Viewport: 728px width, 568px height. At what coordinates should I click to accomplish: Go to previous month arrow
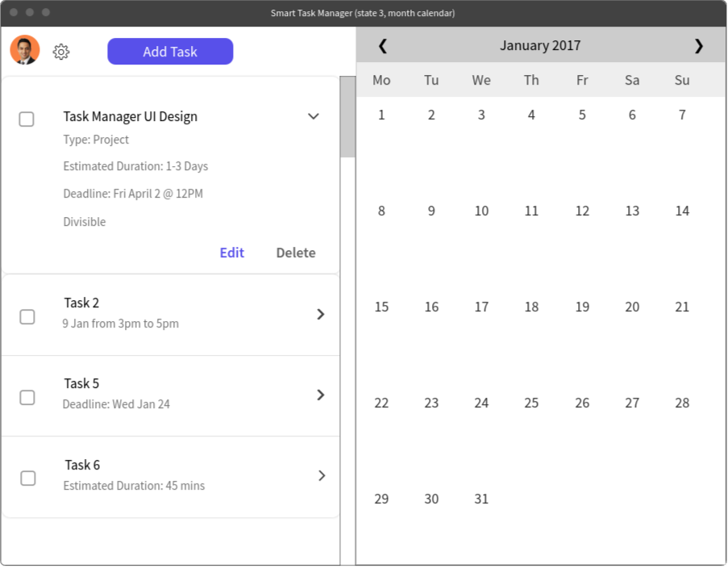tap(383, 45)
